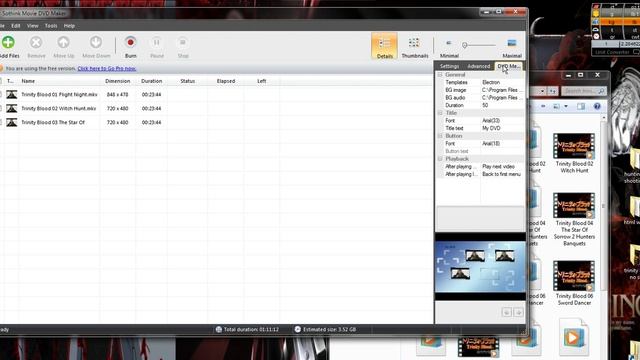The image size is (640, 360).
Task: Click the Elapsed column header
Action: (226, 81)
